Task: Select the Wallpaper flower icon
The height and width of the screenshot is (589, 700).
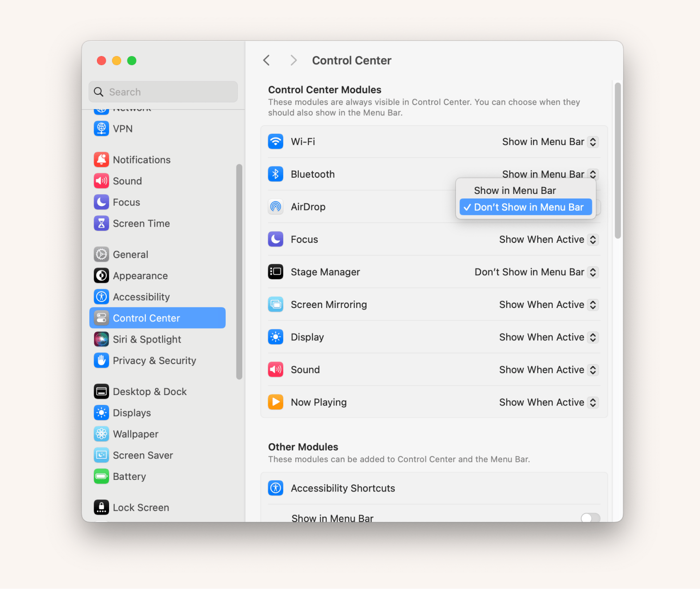Action: [x=101, y=434]
